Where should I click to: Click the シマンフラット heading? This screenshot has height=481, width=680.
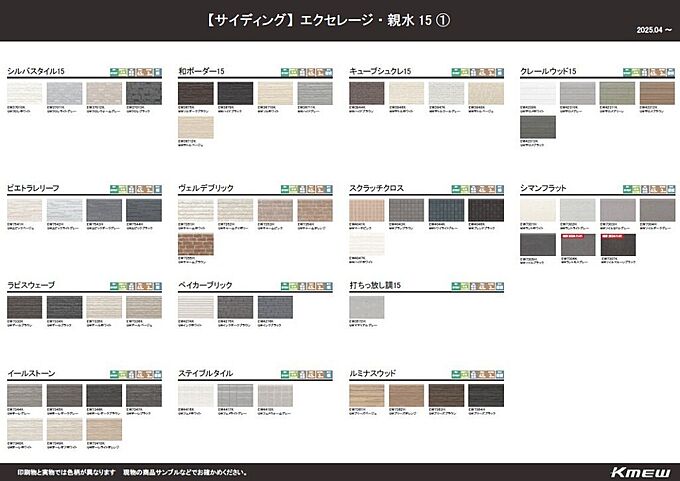coord(543,188)
